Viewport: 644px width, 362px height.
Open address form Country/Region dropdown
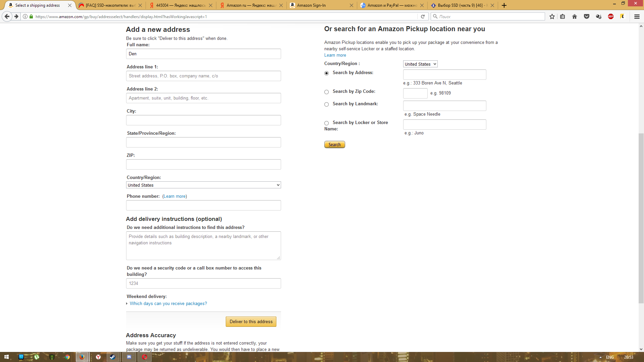203,185
